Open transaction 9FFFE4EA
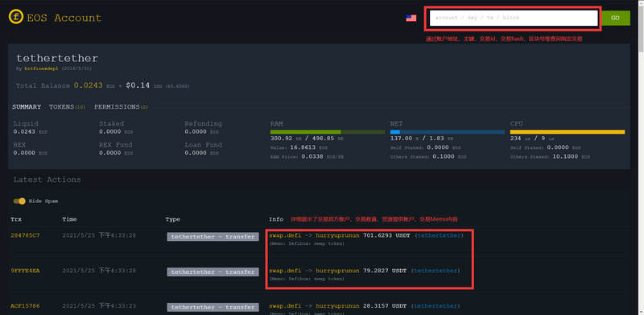Image resolution: width=644 pixels, height=315 pixels. coord(25,271)
